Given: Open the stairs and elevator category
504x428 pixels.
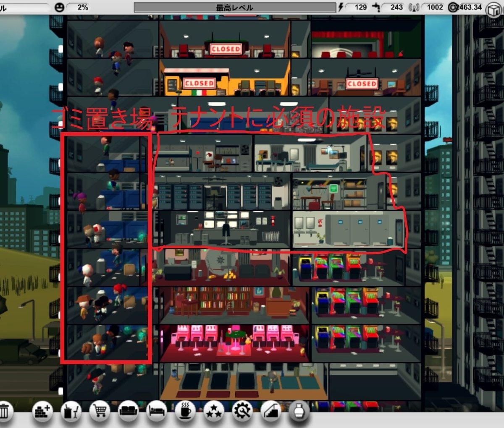Looking at the screenshot, I should [x=271, y=411].
